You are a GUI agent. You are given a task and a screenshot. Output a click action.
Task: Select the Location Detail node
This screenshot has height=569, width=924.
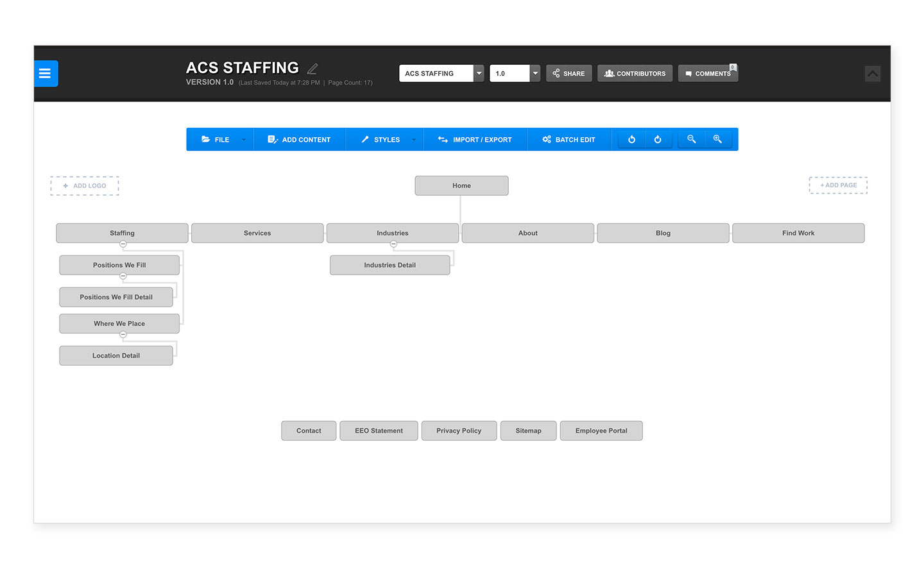point(116,356)
